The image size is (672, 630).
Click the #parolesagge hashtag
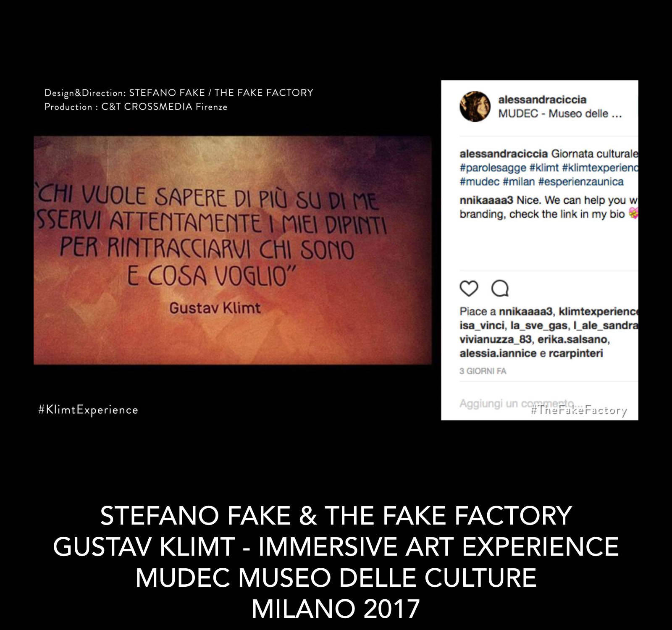pos(493,168)
